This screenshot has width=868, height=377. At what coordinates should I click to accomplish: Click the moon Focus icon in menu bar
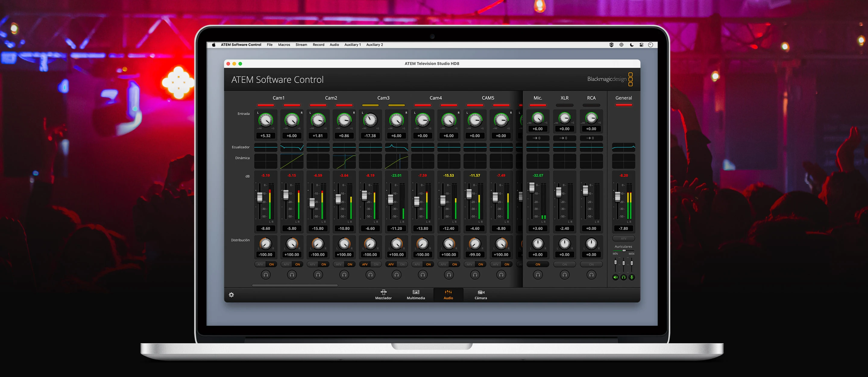coord(631,45)
